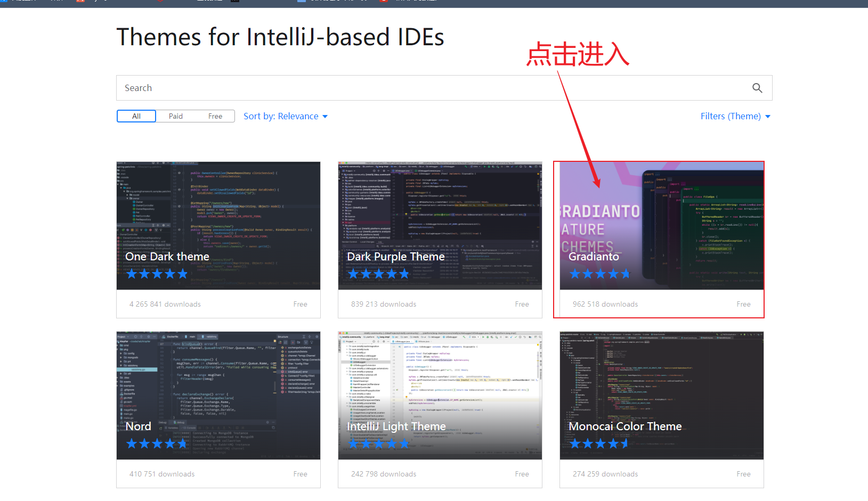
Task: Open the One Dark theme thumbnail
Action: coord(218,226)
